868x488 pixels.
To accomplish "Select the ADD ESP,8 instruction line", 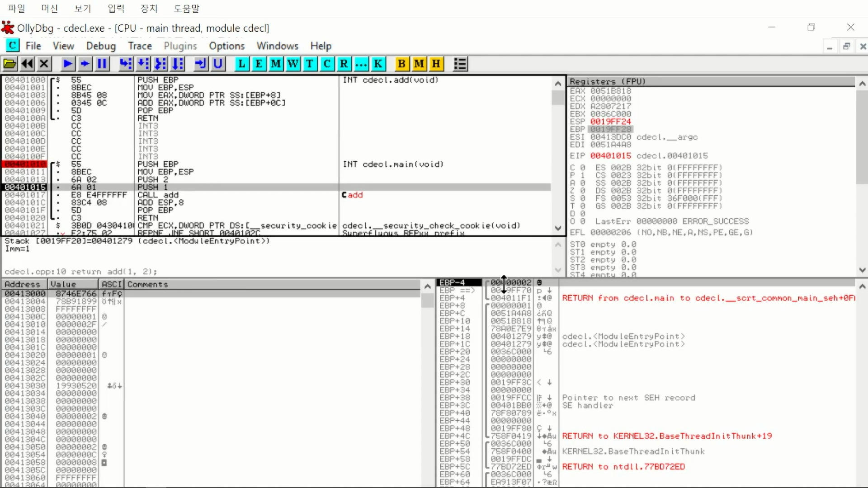I will tap(277, 202).
